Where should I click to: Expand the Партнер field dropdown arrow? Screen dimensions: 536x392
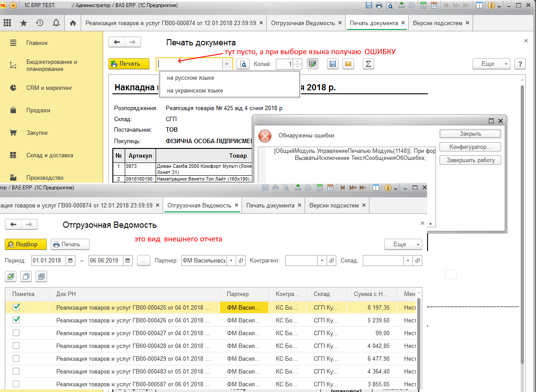(231, 261)
